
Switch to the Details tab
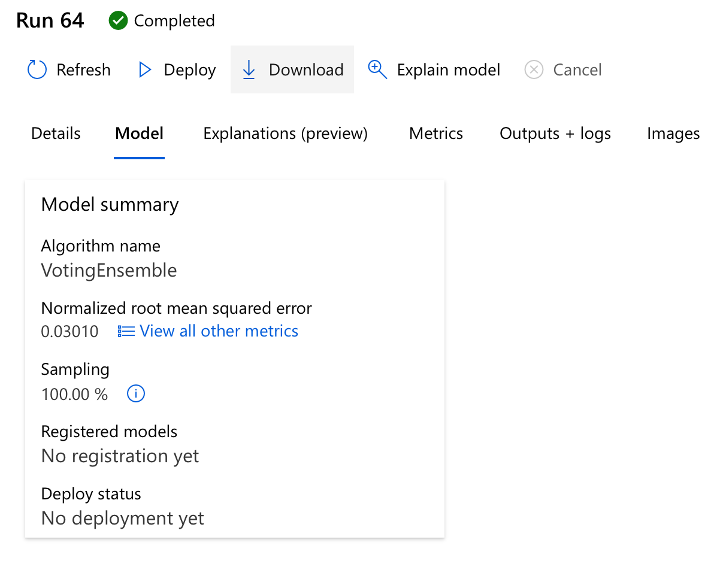pos(56,134)
